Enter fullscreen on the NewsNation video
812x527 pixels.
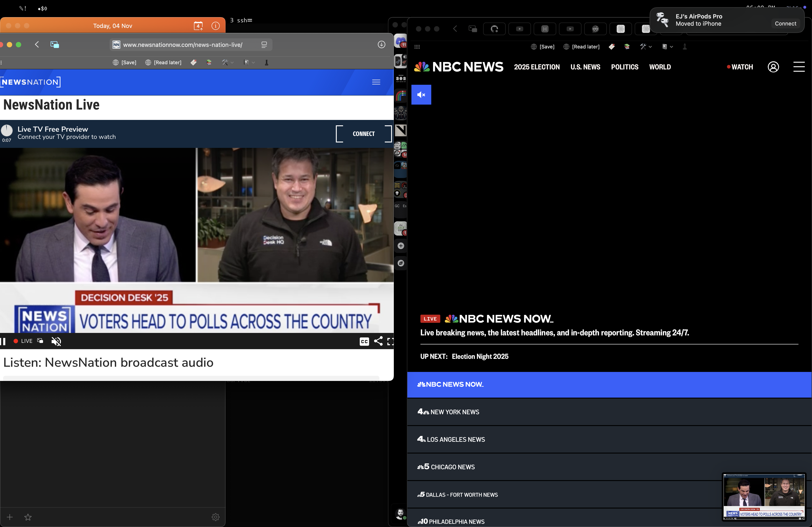pos(391,342)
